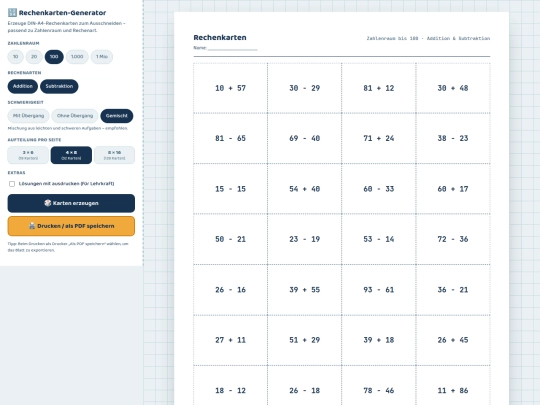Click the Rechenkarten sheet heading
The image size is (540, 405).
(220, 38)
